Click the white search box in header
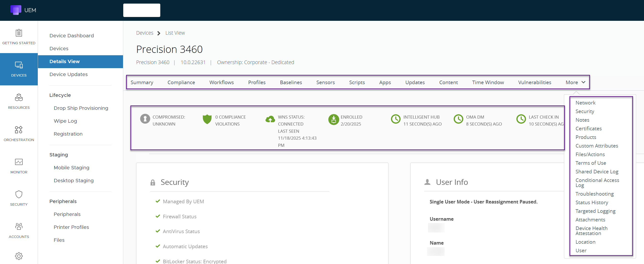644x264 pixels. tap(141, 10)
